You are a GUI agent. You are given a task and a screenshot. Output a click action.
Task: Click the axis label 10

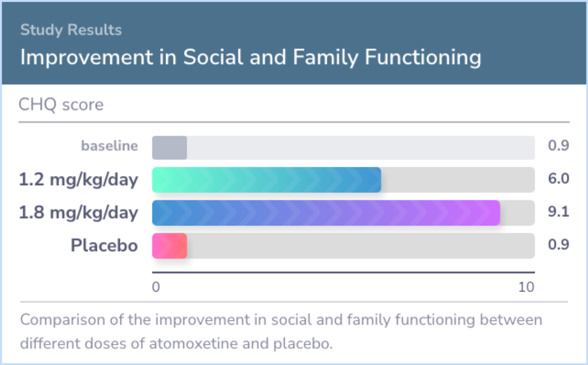click(x=526, y=287)
